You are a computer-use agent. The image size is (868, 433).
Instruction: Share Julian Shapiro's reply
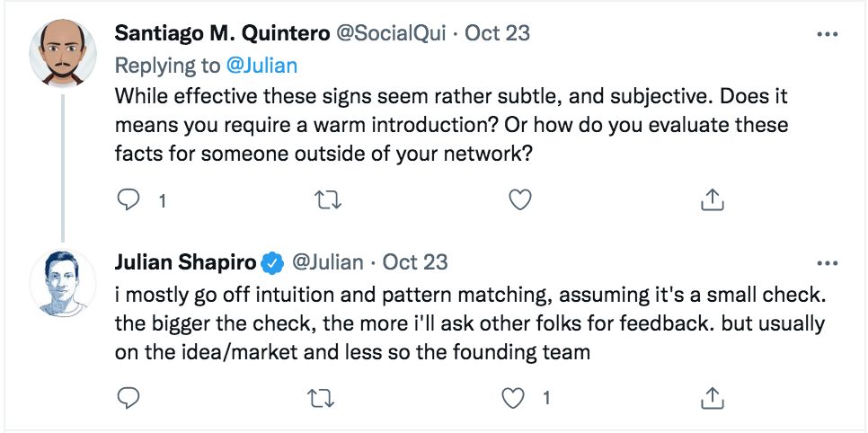[x=713, y=397]
